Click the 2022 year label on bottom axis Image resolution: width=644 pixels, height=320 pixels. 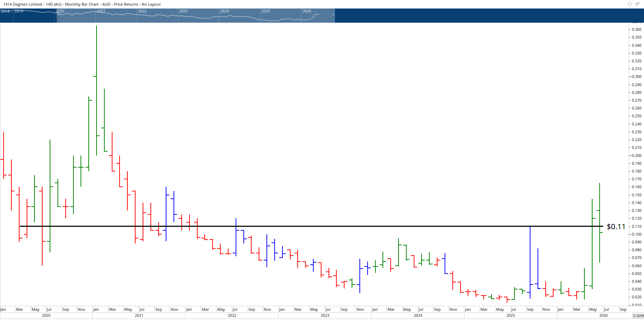(x=232, y=315)
